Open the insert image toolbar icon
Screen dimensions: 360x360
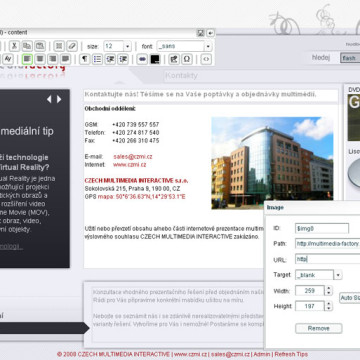click(174, 59)
